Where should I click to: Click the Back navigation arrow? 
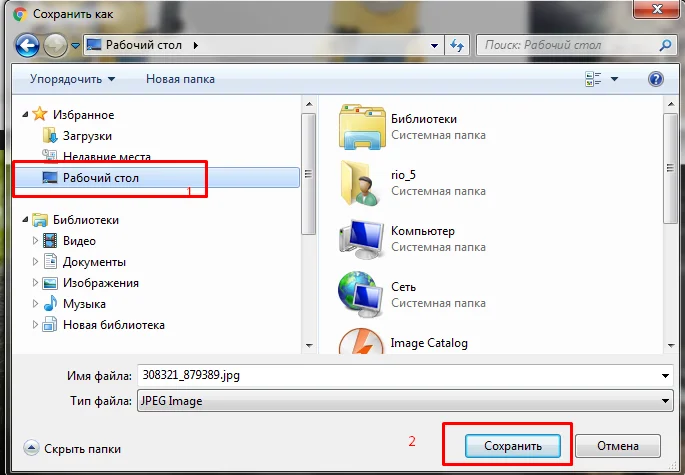27,45
